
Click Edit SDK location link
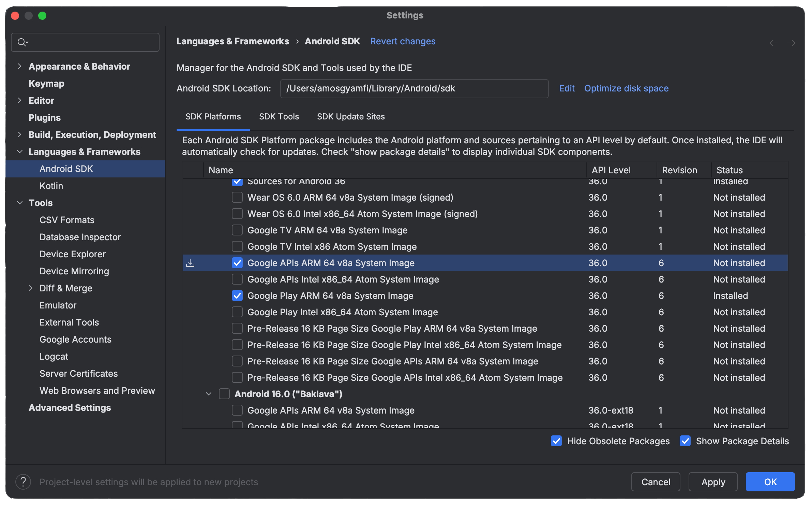click(567, 88)
